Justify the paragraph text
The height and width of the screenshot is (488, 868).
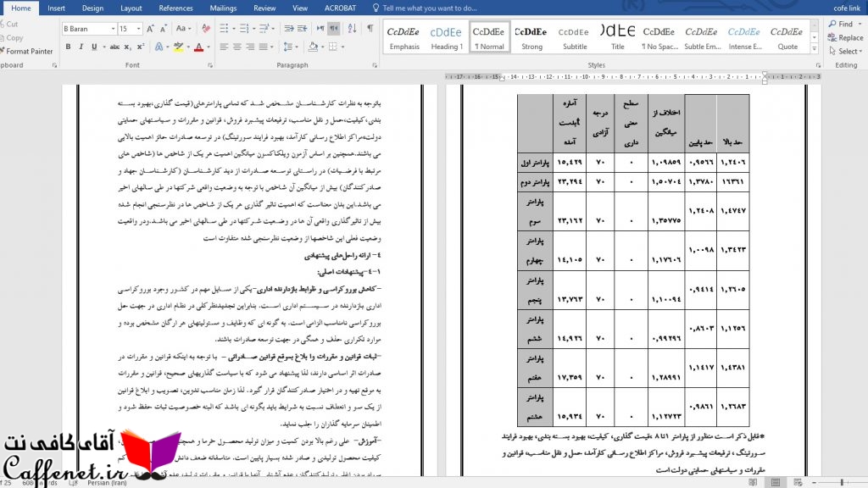click(x=264, y=47)
